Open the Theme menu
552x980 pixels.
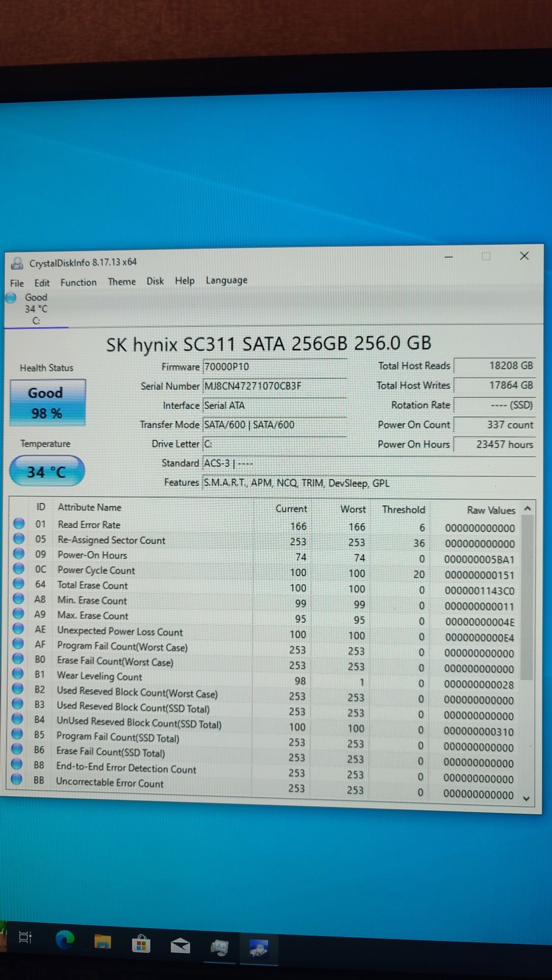pos(122,282)
